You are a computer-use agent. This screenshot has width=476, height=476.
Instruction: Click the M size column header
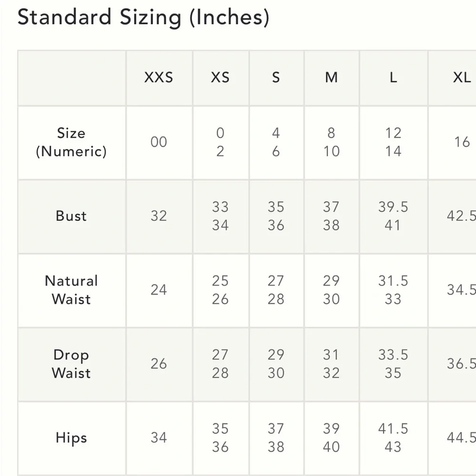click(x=331, y=78)
